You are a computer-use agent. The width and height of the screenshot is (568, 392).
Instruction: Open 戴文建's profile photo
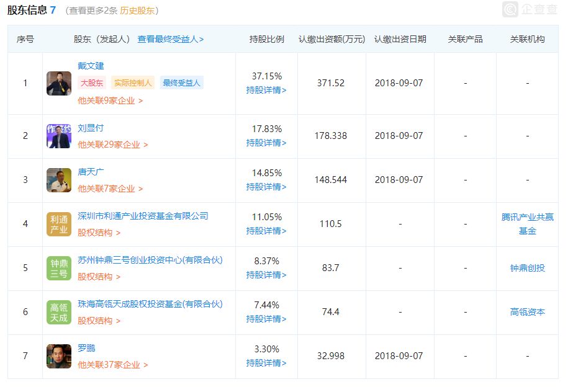[59, 83]
